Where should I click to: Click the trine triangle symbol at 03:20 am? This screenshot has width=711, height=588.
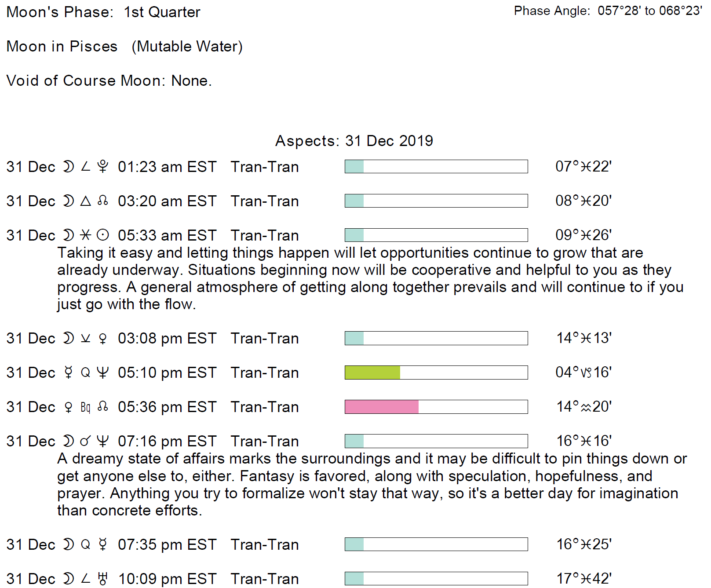click(x=86, y=201)
